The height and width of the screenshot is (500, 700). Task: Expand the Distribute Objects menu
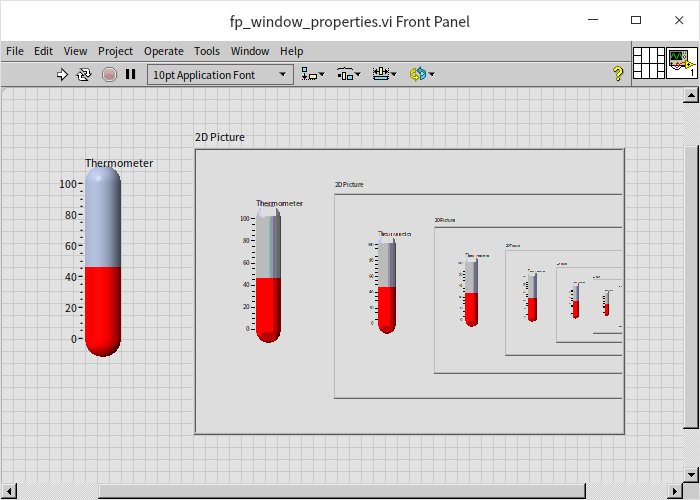(x=348, y=74)
